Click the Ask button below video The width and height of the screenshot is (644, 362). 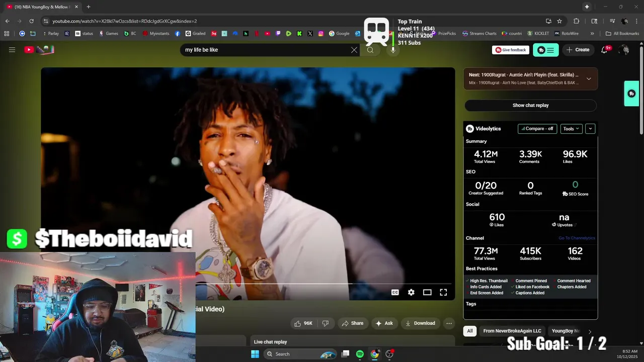coord(384,323)
